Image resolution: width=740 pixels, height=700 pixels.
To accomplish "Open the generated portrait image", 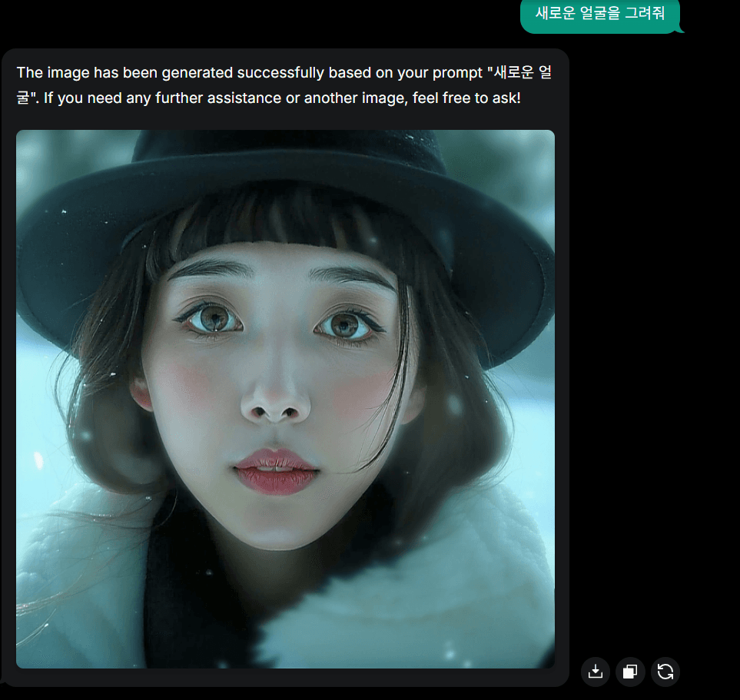I will click(285, 399).
